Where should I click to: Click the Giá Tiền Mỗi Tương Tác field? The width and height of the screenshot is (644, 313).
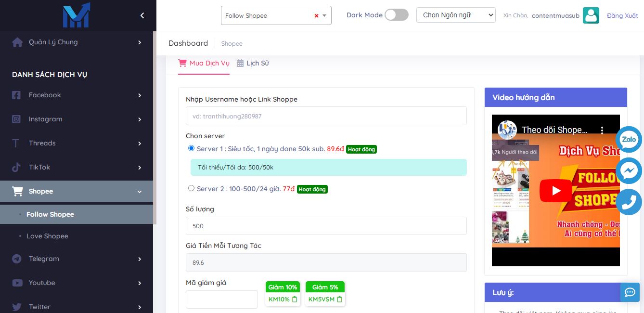coord(326,262)
